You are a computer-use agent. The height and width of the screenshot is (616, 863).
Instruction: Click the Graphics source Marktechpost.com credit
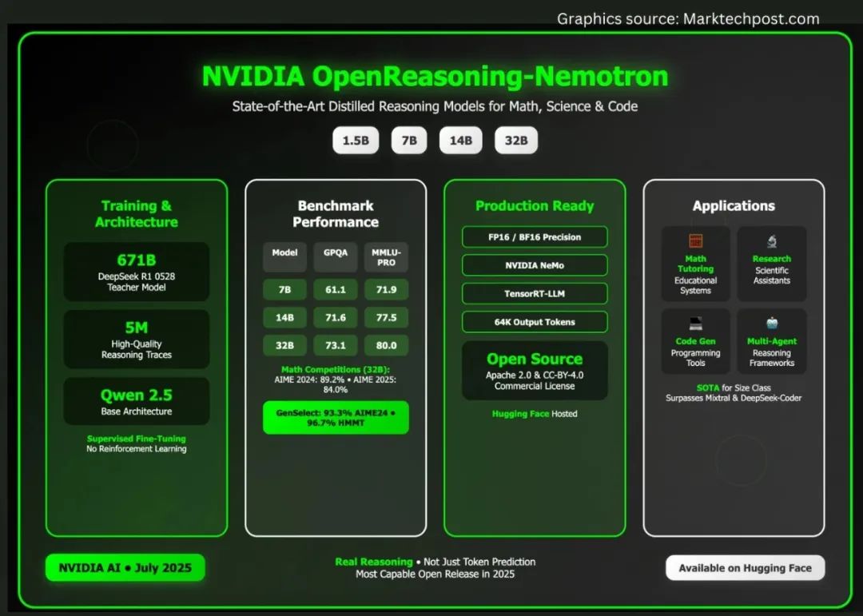click(688, 18)
